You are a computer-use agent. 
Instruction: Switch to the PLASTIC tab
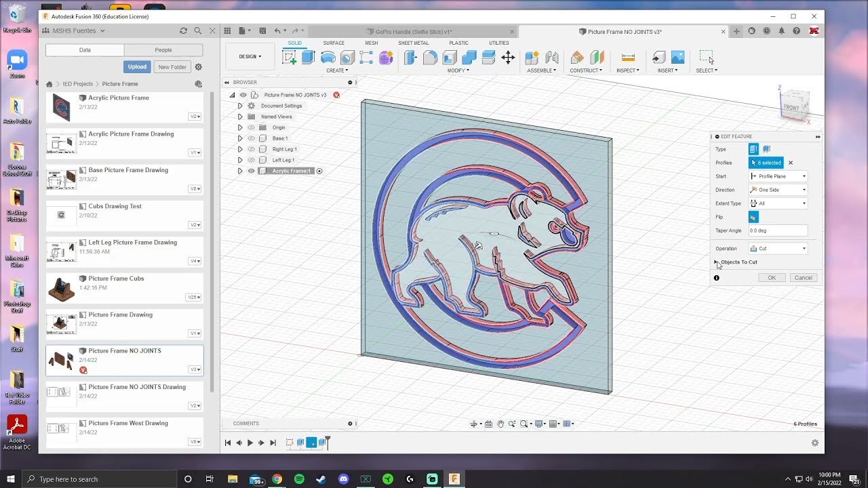[458, 43]
